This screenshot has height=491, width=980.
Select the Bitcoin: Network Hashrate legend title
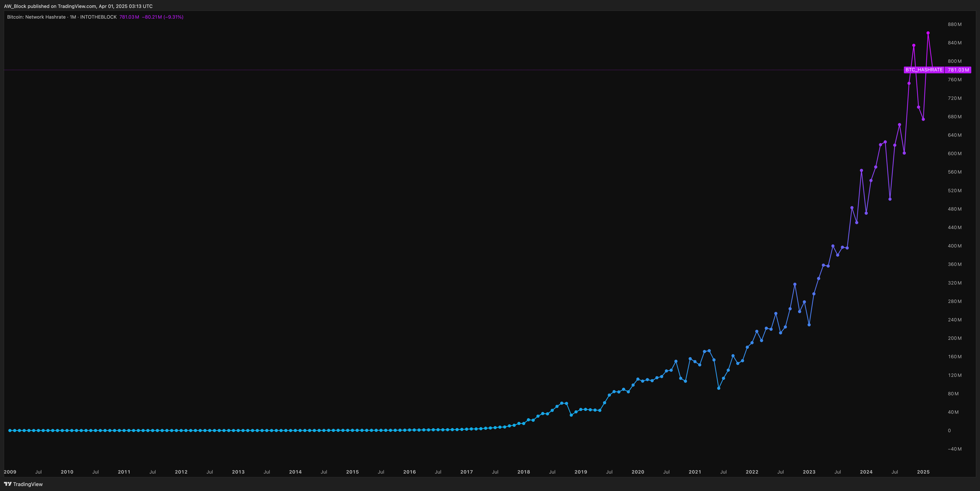[x=36, y=17]
